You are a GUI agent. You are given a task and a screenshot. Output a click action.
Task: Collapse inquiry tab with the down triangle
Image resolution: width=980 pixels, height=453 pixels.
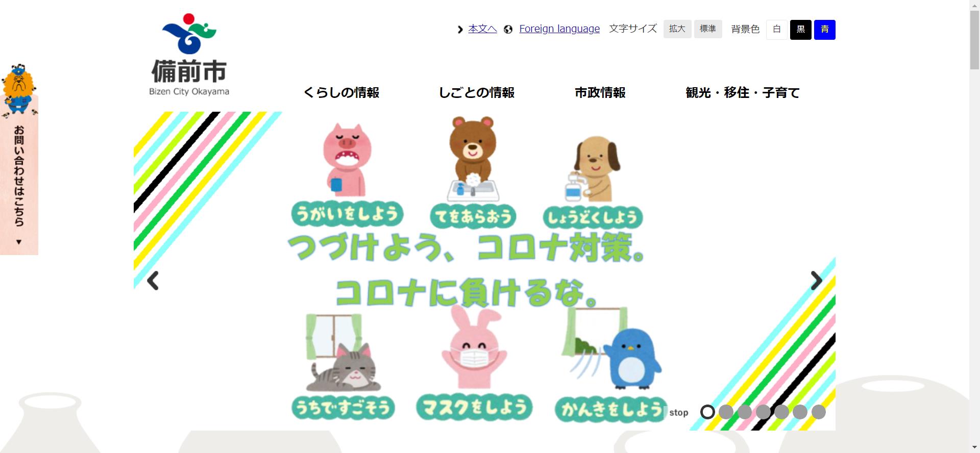point(19,242)
